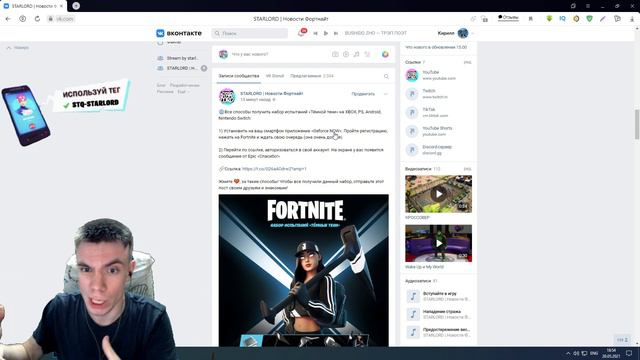Click 'ред.' next to Ссылки header
The image size is (640, 360).
(x=467, y=62)
